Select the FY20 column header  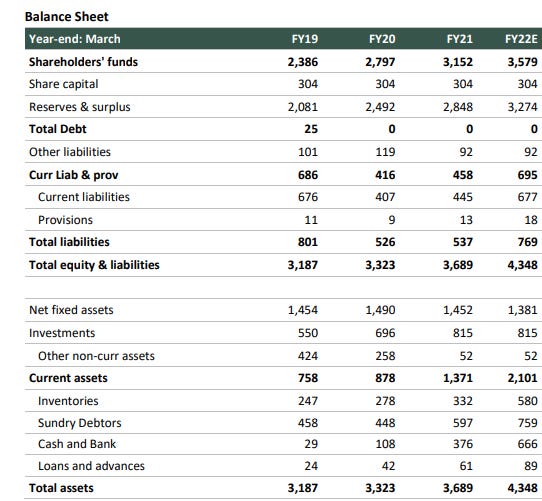point(382,39)
